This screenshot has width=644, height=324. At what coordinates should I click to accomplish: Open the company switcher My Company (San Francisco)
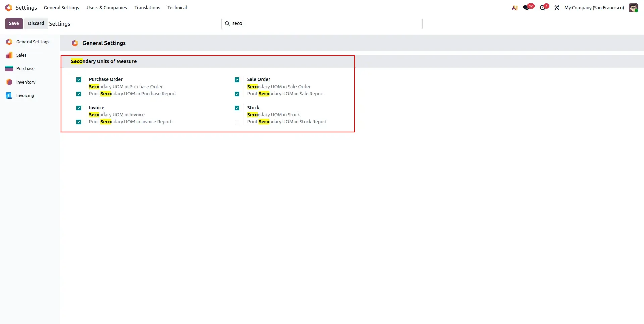[x=594, y=8]
